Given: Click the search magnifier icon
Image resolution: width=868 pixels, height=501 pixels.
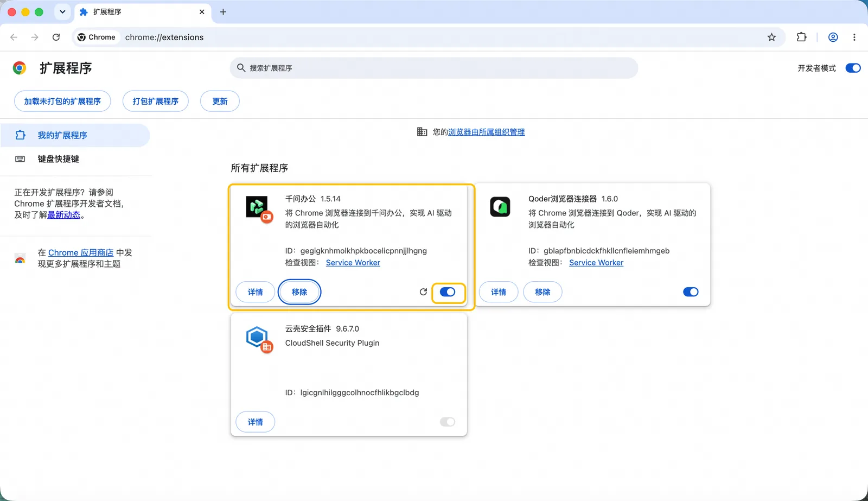Looking at the screenshot, I should tap(241, 68).
